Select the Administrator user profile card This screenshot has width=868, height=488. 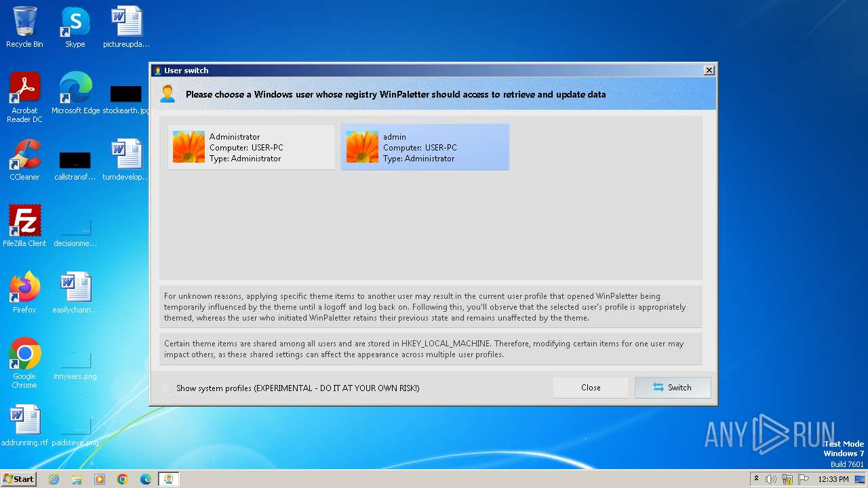point(252,147)
